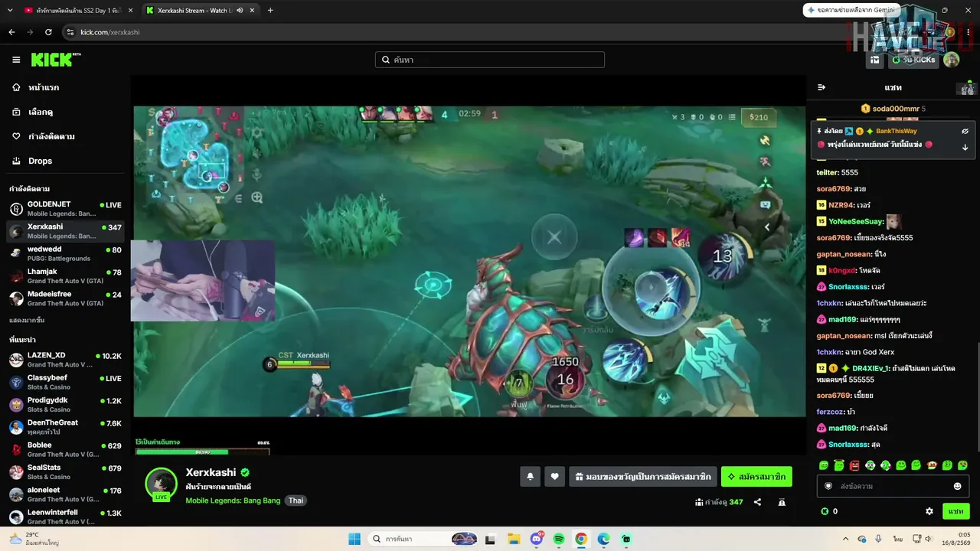The image size is (980, 551).
Task: Open Discord from the taskbar
Action: (x=536, y=539)
